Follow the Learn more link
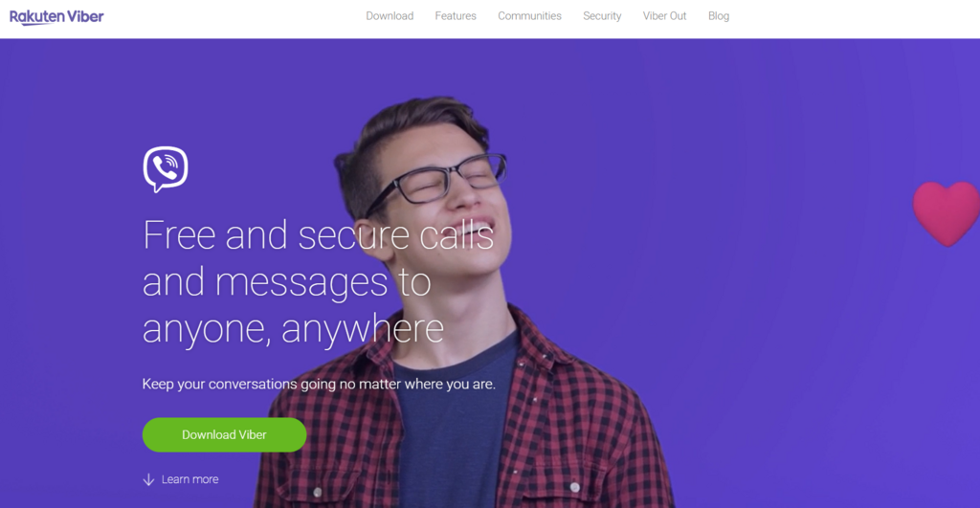This screenshot has width=980, height=508. (x=190, y=480)
